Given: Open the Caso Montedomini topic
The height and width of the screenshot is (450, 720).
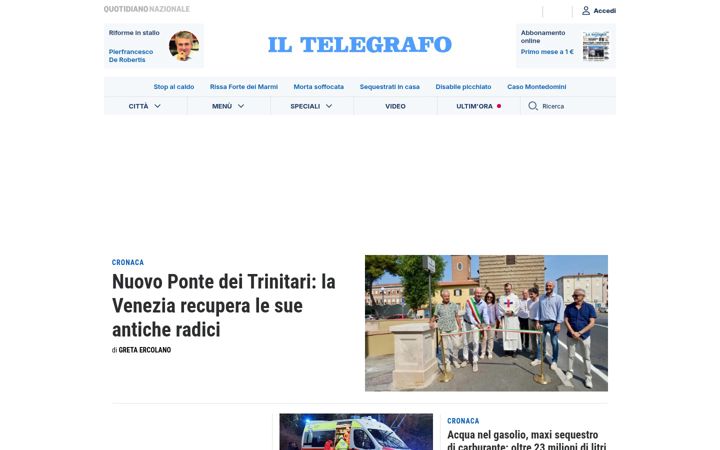Looking at the screenshot, I should click(536, 87).
